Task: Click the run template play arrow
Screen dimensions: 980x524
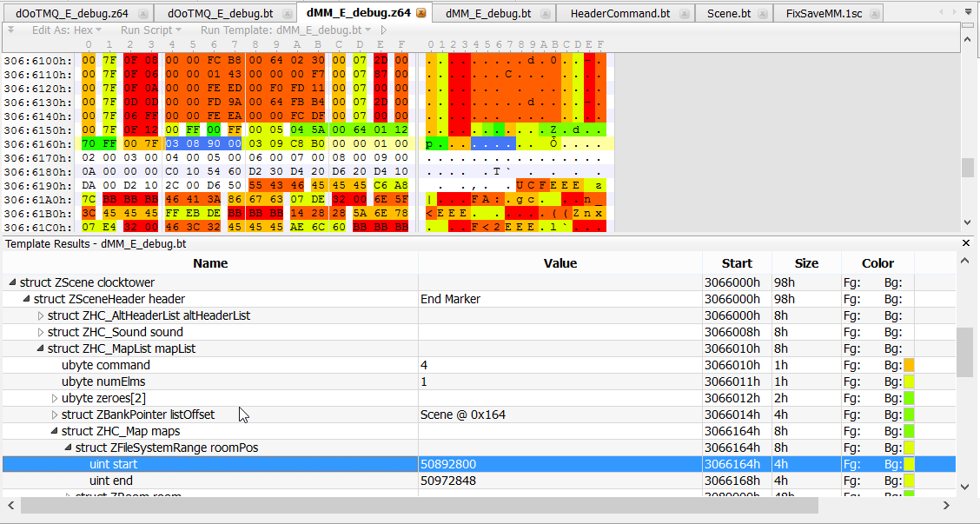Action: click(x=383, y=30)
